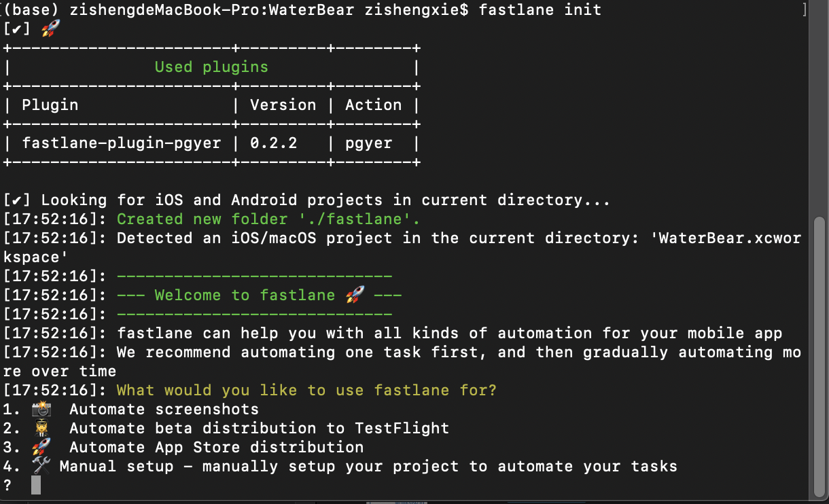The image size is (829, 504).
Task: Click the camera emoji beside Automate screenshots
Action: point(41,409)
